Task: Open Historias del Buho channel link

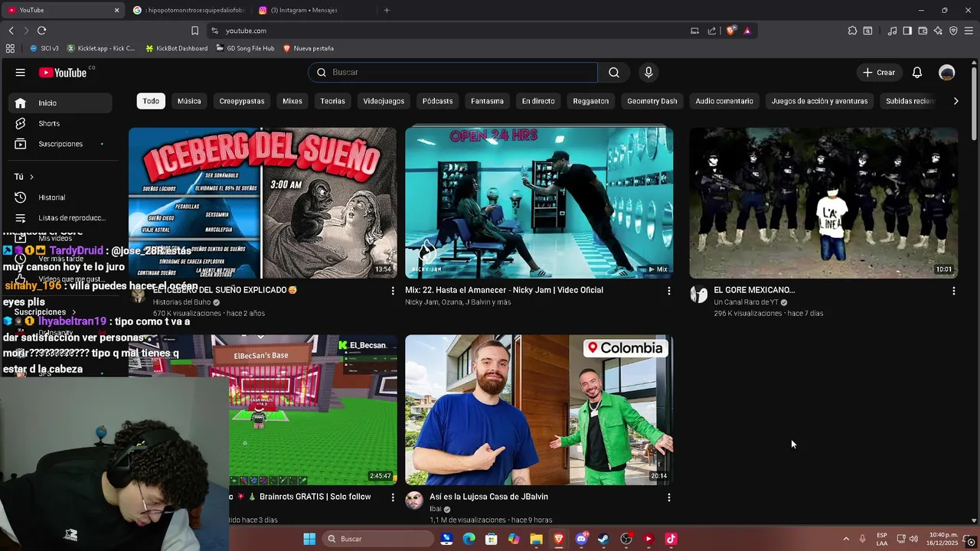Action: (181, 302)
